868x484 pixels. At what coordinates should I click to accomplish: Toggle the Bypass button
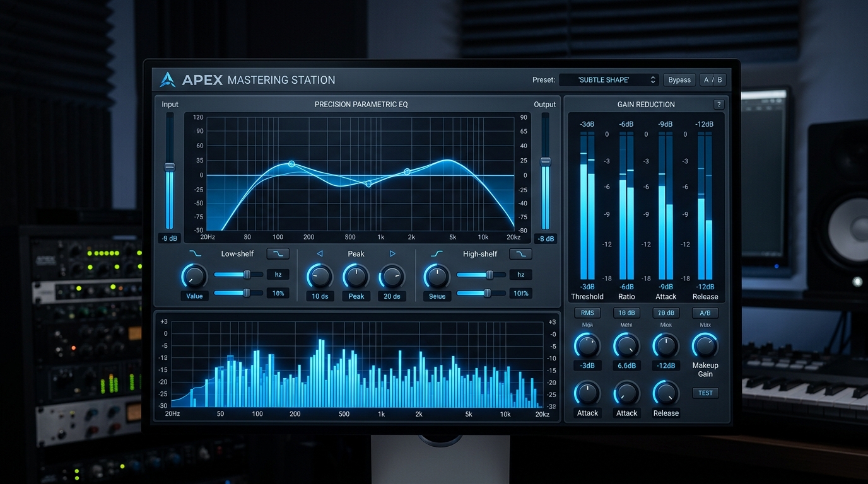679,80
